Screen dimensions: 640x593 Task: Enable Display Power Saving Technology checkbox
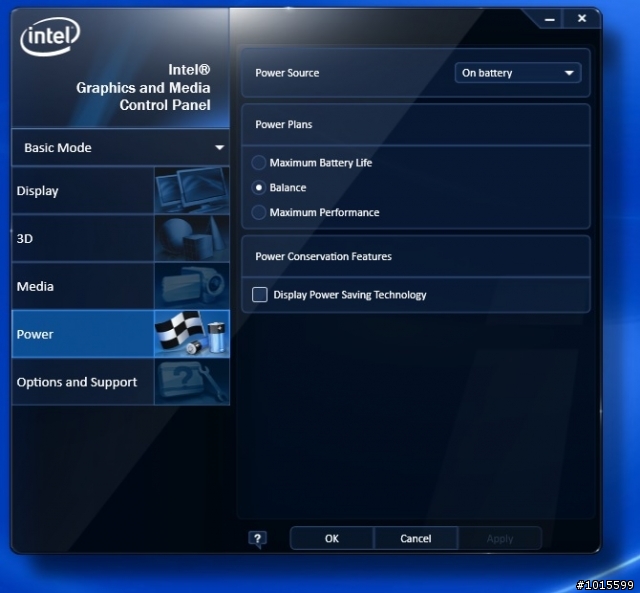pos(260,295)
